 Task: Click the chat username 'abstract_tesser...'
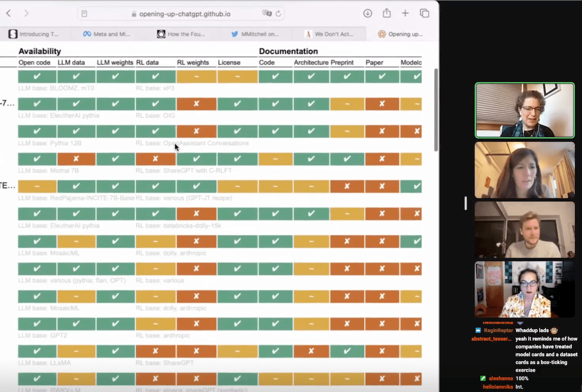coord(492,339)
